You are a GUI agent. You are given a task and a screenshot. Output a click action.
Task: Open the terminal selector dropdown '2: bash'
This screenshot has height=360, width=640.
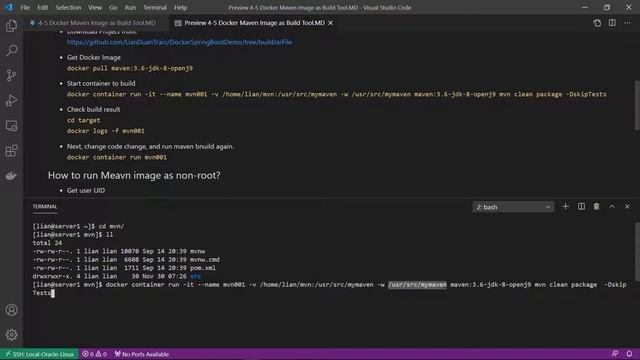click(513, 207)
